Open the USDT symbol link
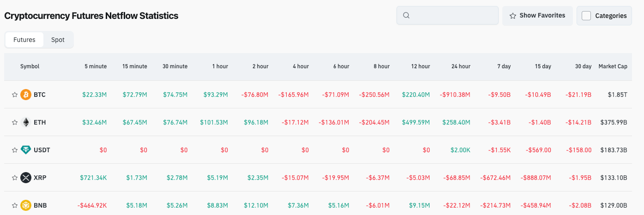 (42, 150)
